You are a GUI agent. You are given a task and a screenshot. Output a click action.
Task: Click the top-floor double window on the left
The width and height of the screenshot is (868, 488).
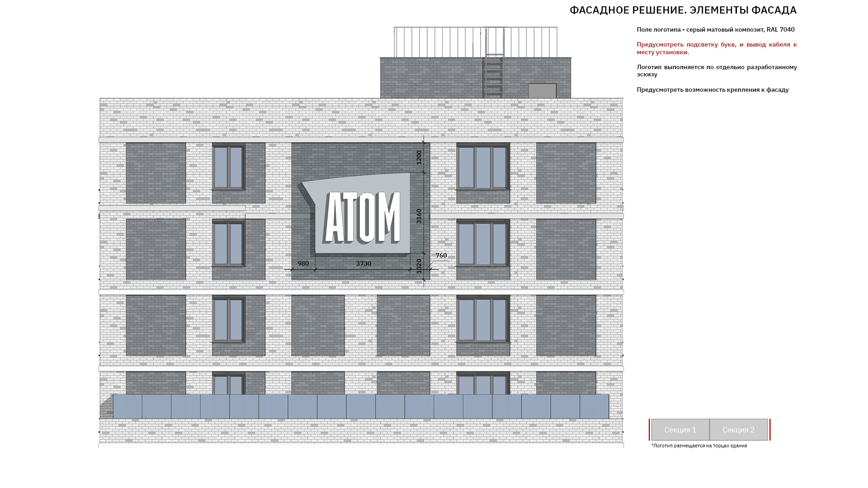pos(228,167)
